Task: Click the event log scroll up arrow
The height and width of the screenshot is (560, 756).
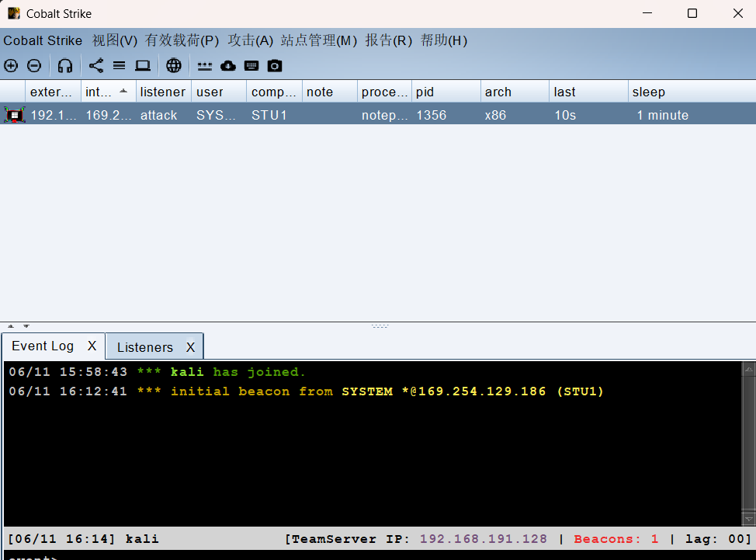Action: click(x=749, y=369)
